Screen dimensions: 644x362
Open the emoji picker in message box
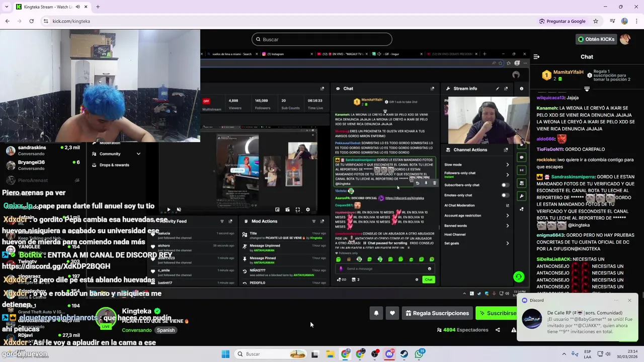point(429,268)
